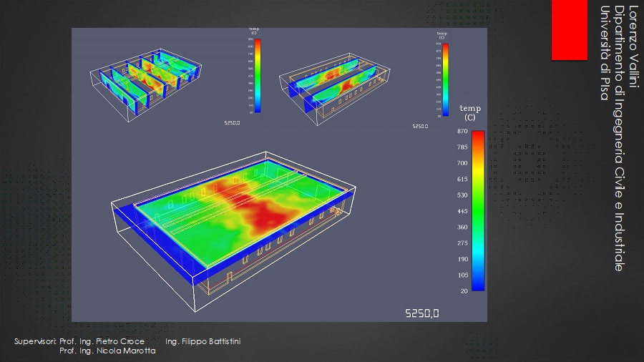This screenshot has height=362, width=644.
Task: Click the small color legend beside the top-left model
Action: 258,76
